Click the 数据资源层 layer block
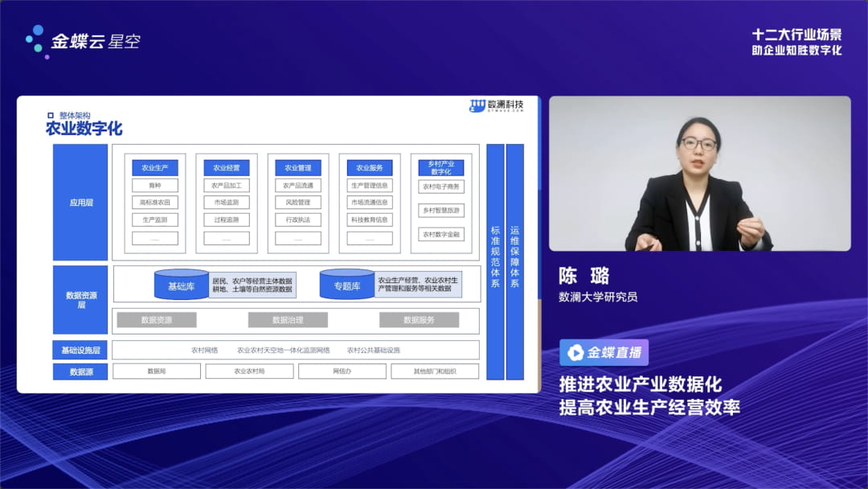 coord(80,300)
